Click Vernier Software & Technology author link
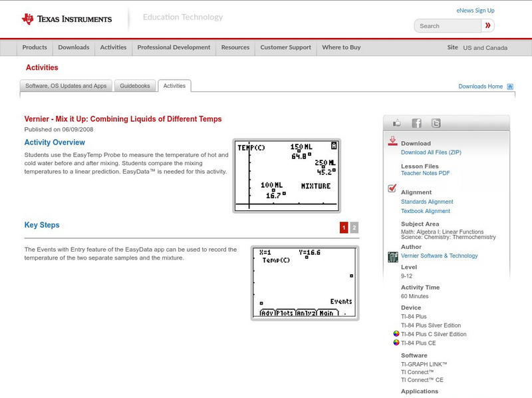The image size is (532, 398). tap(439, 256)
